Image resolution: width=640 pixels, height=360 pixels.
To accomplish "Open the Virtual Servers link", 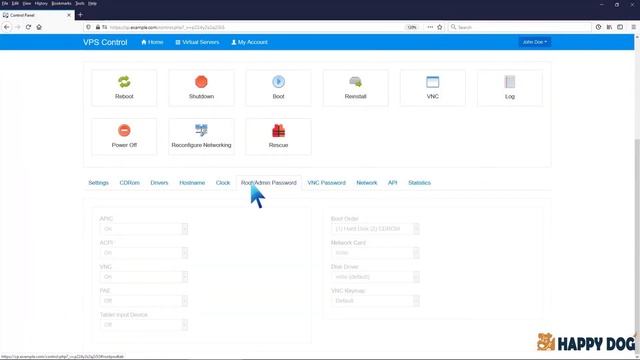I will point(197,42).
